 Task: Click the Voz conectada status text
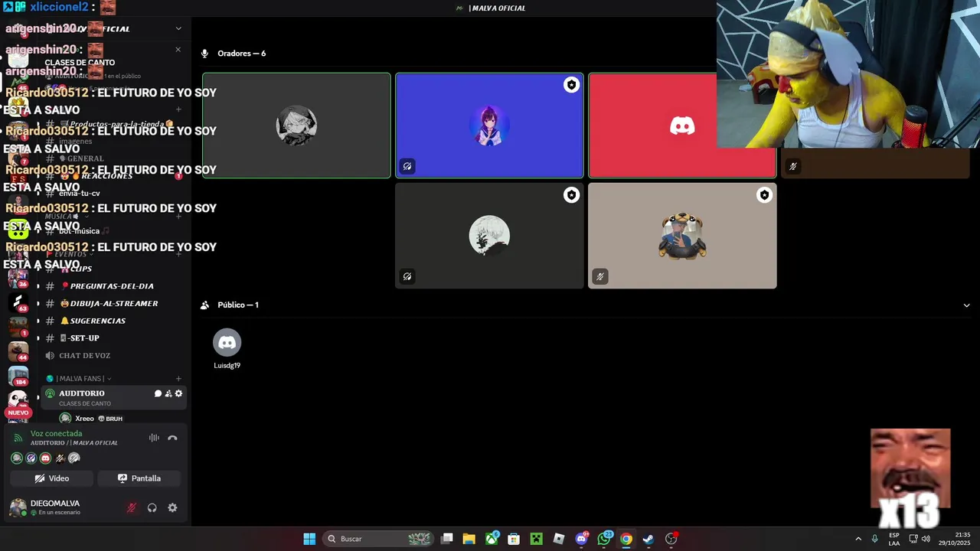click(x=56, y=433)
